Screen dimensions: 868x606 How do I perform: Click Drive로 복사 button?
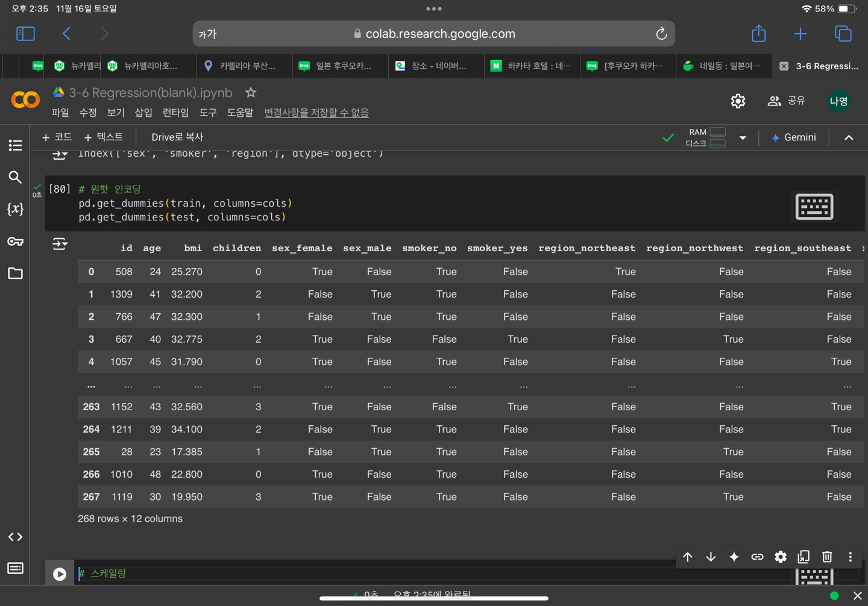click(x=177, y=137)
